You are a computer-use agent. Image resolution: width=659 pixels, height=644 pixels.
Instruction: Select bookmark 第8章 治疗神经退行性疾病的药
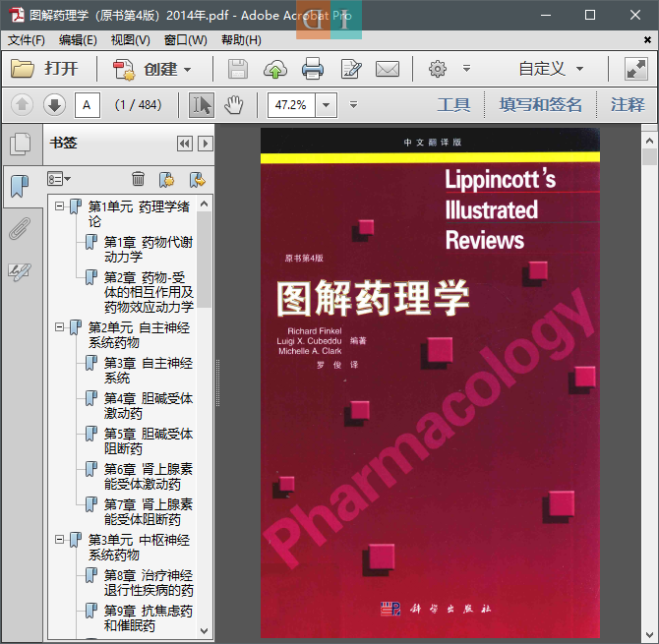(x=149, y=583)
